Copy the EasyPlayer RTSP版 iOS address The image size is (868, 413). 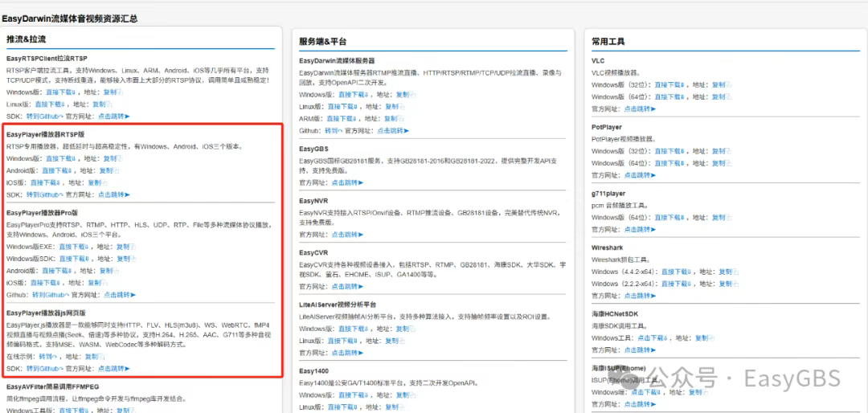pos(97,182)
